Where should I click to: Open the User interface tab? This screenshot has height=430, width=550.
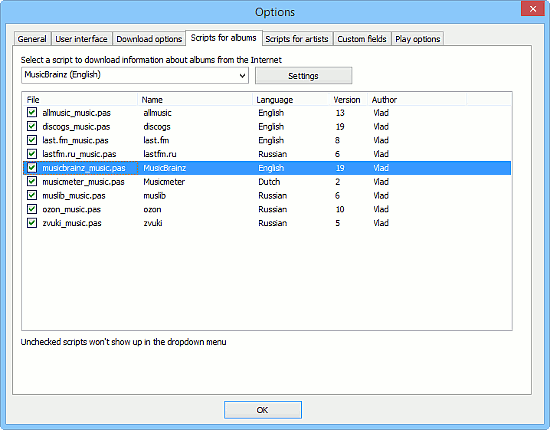coord(81,39)
